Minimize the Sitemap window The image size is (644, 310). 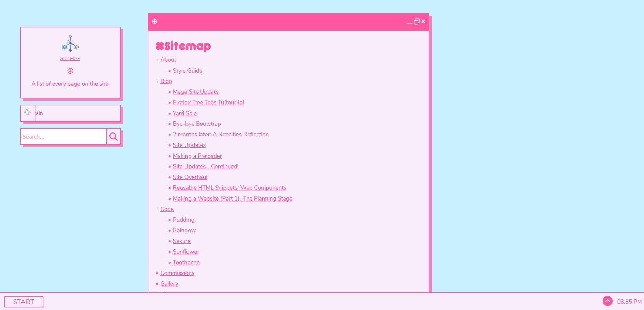tap(409, 22)
